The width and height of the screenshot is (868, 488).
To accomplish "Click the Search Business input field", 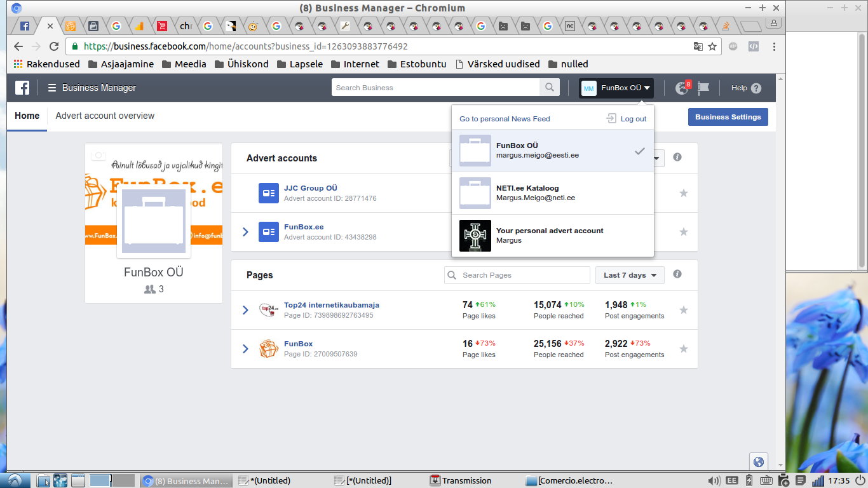I will [x=436, y=88].
